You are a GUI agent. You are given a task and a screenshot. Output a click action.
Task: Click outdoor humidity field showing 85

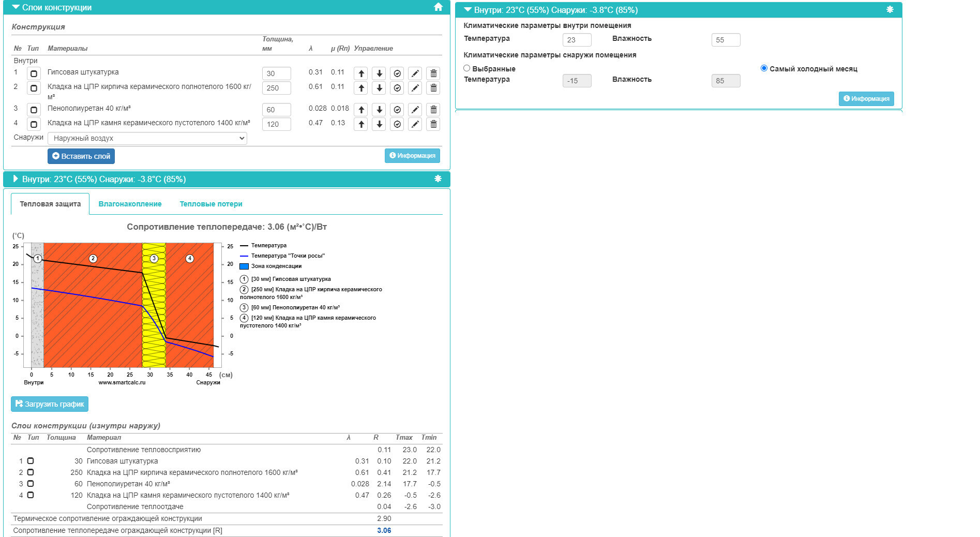[726, 81]
